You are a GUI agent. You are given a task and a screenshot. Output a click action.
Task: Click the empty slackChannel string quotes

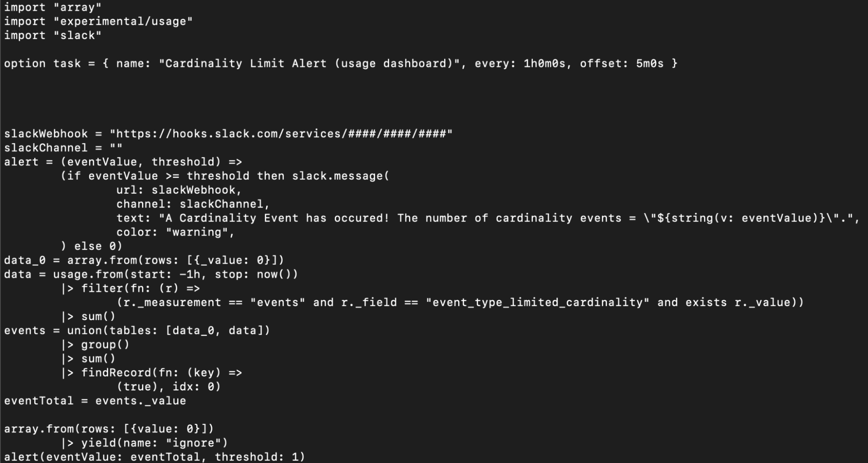(x=116, y=148)
